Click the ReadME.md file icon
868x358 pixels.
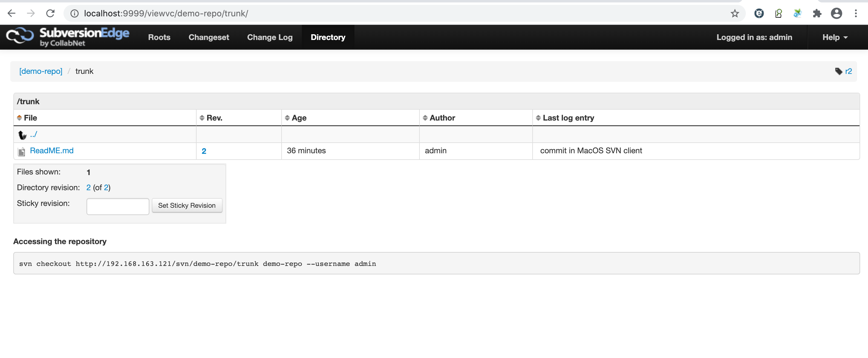(21, 151)
